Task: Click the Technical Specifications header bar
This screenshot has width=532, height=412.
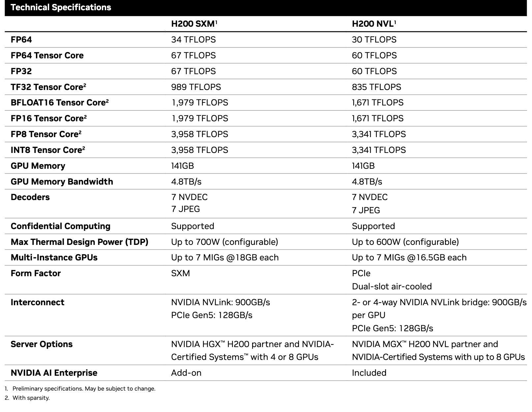Action: [266, 8]
